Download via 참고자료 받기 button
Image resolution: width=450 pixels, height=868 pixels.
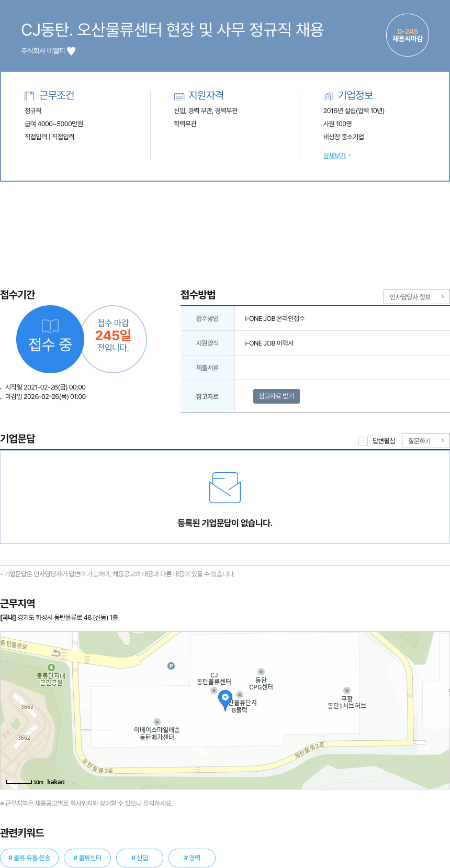[x=276, y=396]
